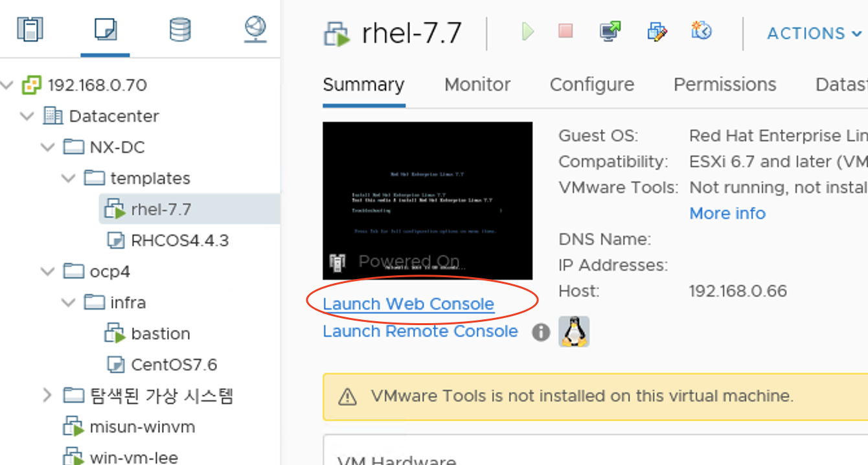Switch to the Monitor tab
Screen dimensions: 868x465
477,85
